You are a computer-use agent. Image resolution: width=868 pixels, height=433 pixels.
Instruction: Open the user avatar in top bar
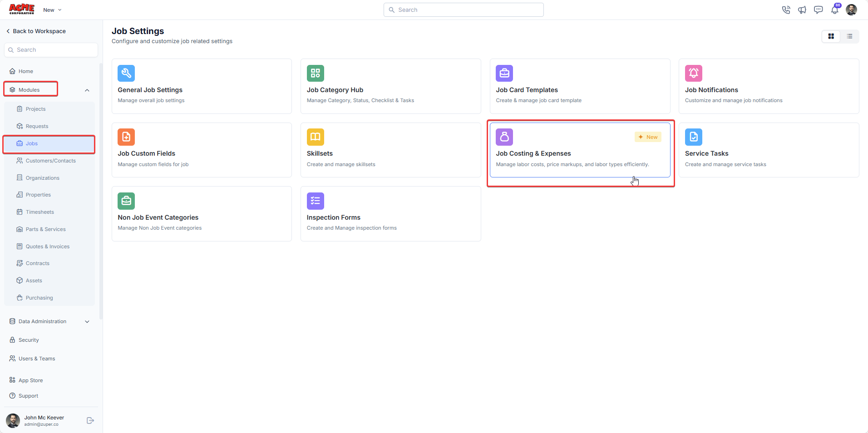click(x=852, y=10)
